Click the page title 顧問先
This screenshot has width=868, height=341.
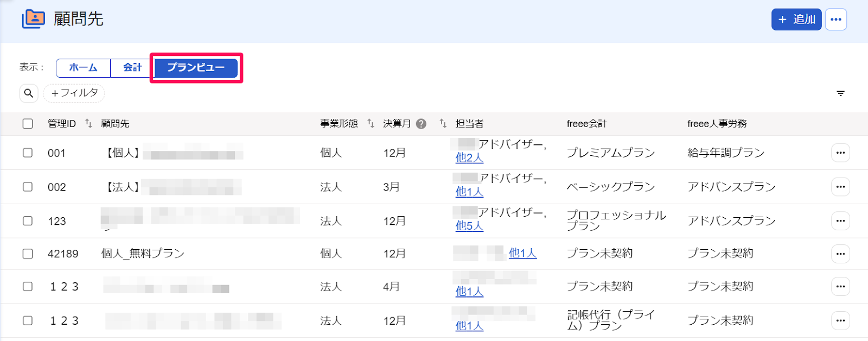[78, 19]
